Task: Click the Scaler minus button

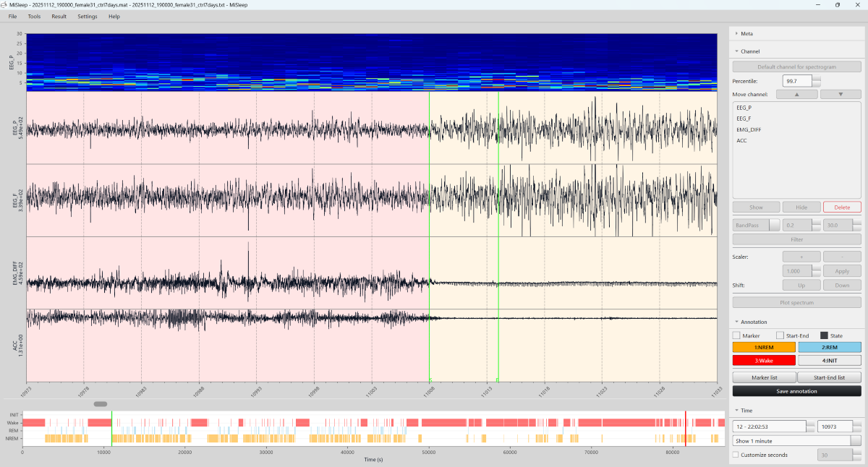Action: (842, 257)
